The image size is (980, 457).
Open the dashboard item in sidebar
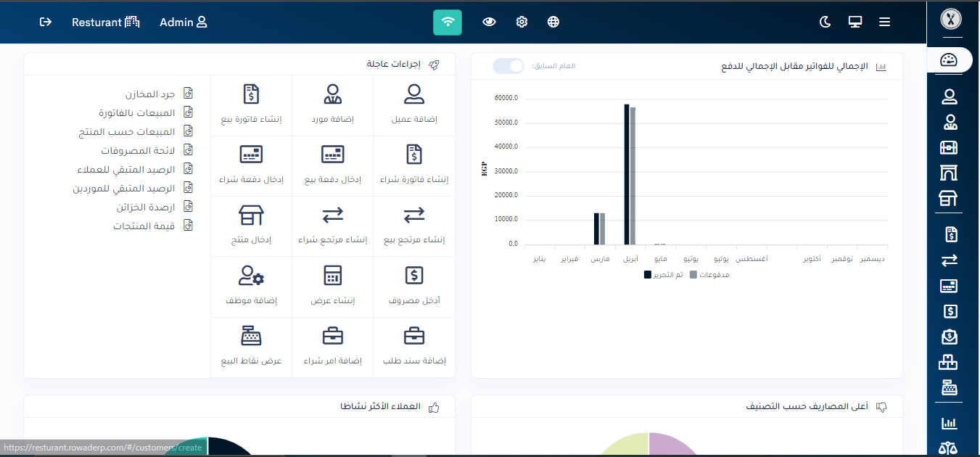(948, 60)
